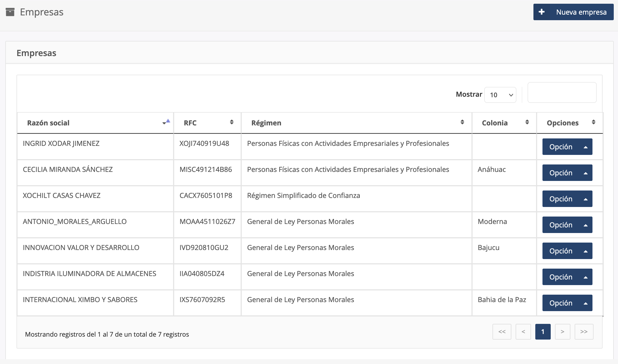
Task: Select RFC value IXS7607092R5
Action: (x=202, y=300)
